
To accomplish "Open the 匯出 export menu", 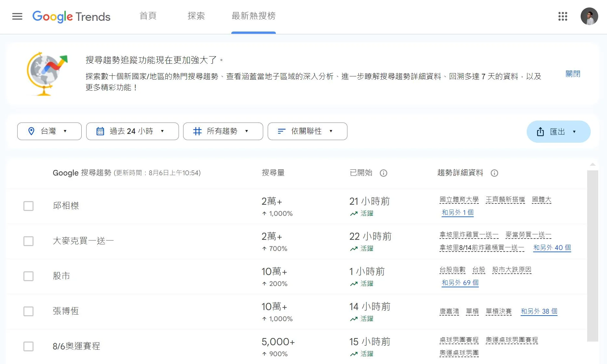I will (x=558, y=132).
